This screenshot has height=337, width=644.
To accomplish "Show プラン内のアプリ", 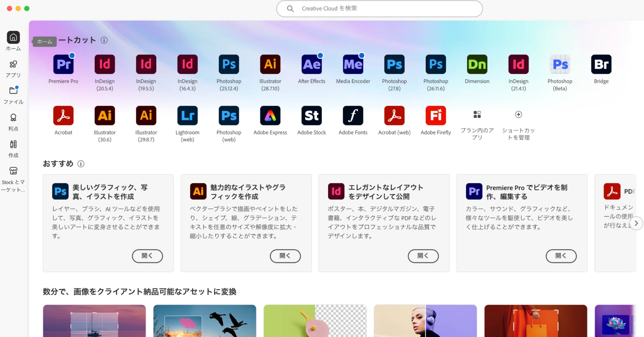I will (477, 115).
